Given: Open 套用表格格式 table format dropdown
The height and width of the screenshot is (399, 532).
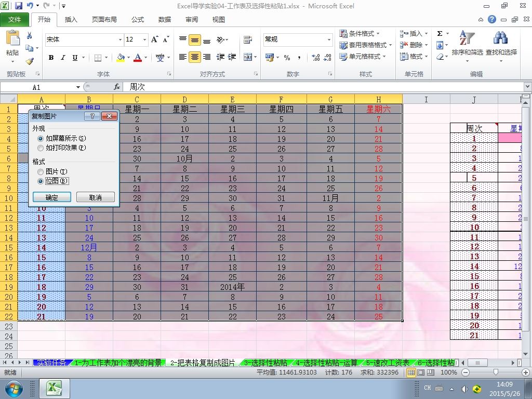Looking at the screenshot, I should (x=365, y=45).
